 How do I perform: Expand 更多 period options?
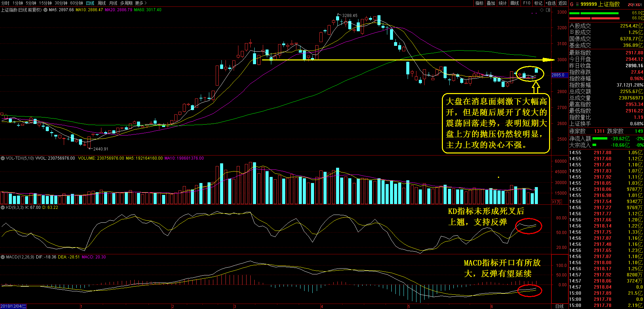(141, 3)
